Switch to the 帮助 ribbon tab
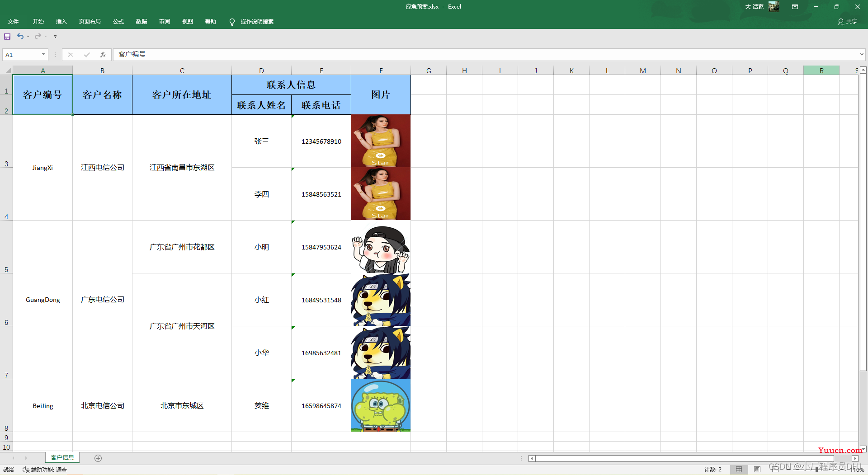 (x=211, y=22)
